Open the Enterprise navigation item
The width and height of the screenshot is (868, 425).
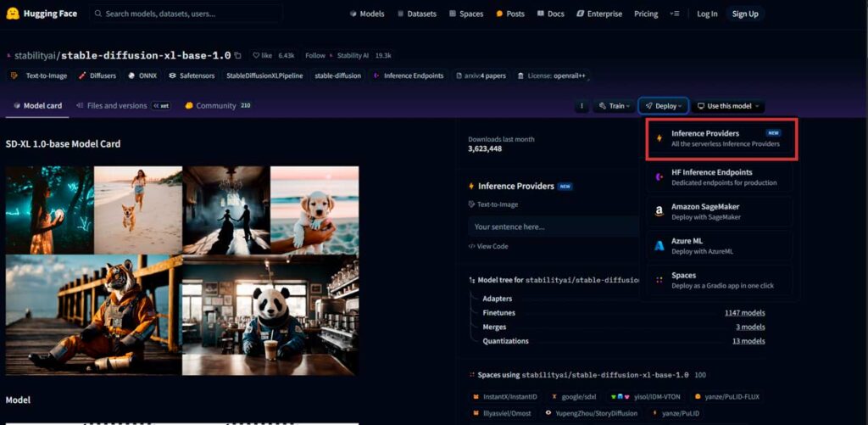point(599,14)
